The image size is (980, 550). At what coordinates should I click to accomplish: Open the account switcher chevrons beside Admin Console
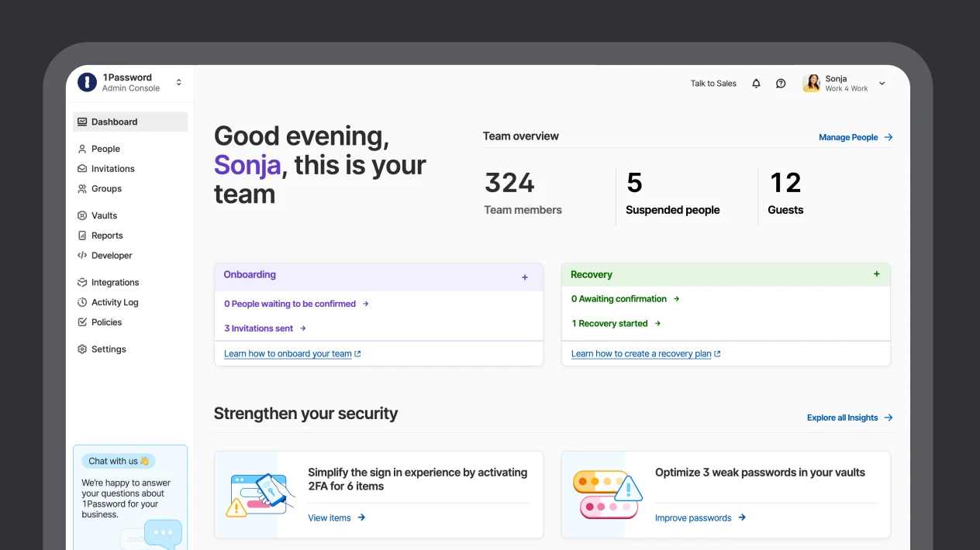pos(178,82)
